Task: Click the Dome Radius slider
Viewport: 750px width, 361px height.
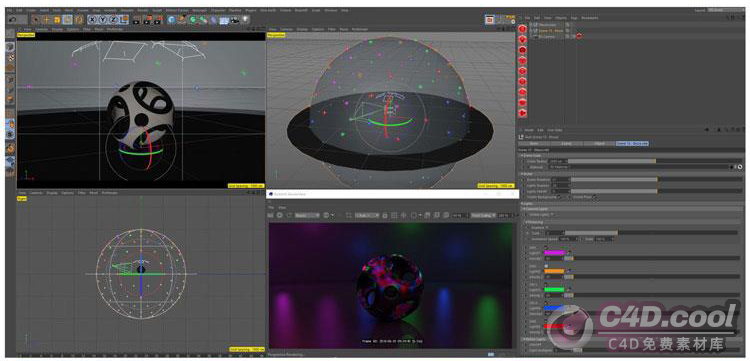Action: coord(655,161)
